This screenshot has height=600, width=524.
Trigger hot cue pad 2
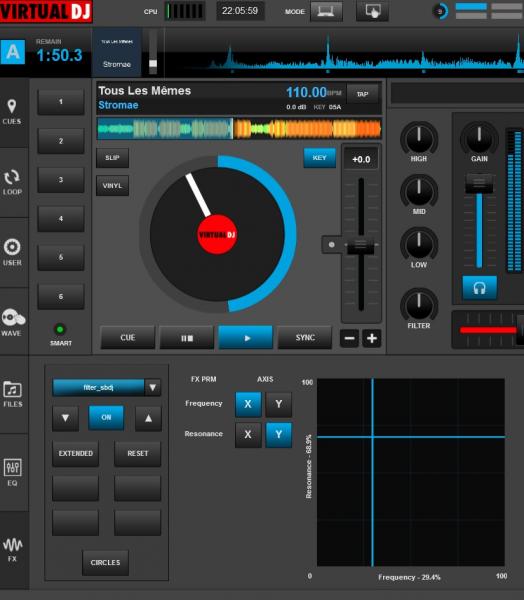60,141
